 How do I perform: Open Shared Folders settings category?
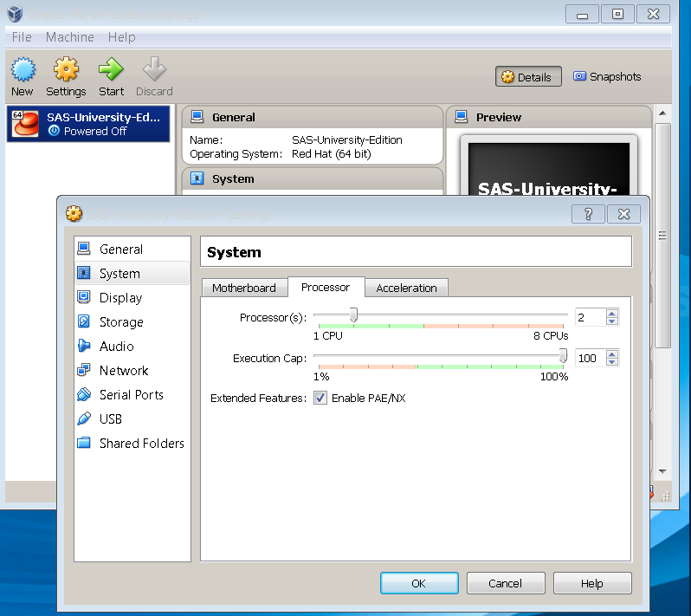(x=132, y=443)
